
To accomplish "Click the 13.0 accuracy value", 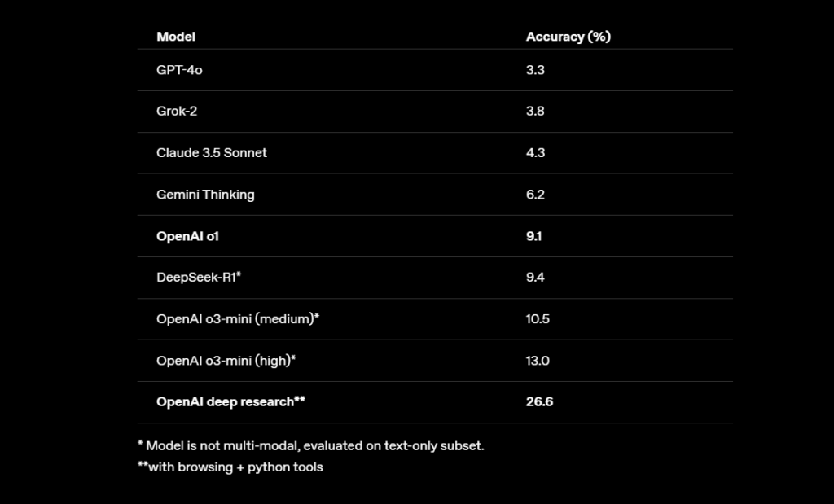I will [538, 361].
